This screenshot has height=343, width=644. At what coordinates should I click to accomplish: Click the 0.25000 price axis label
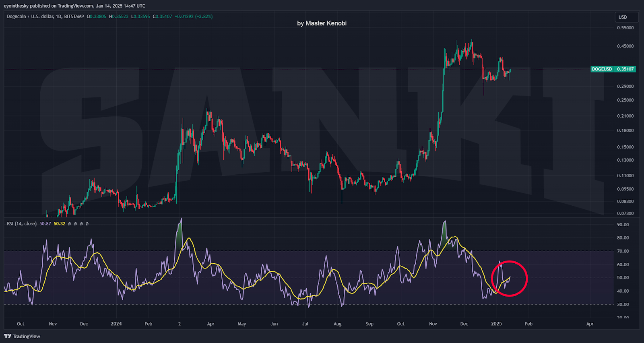click(x=625, y=100)
